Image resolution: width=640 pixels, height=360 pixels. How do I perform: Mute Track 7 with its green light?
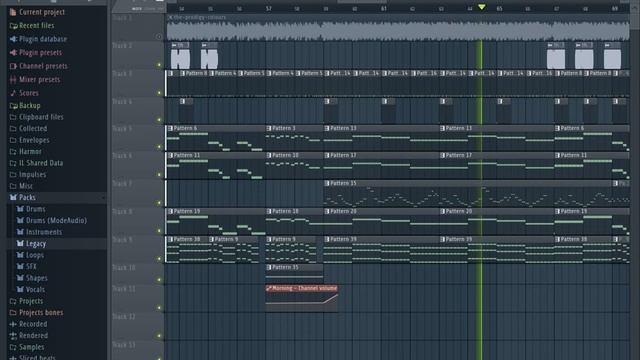pyautogui.click(x=159, y=202)
